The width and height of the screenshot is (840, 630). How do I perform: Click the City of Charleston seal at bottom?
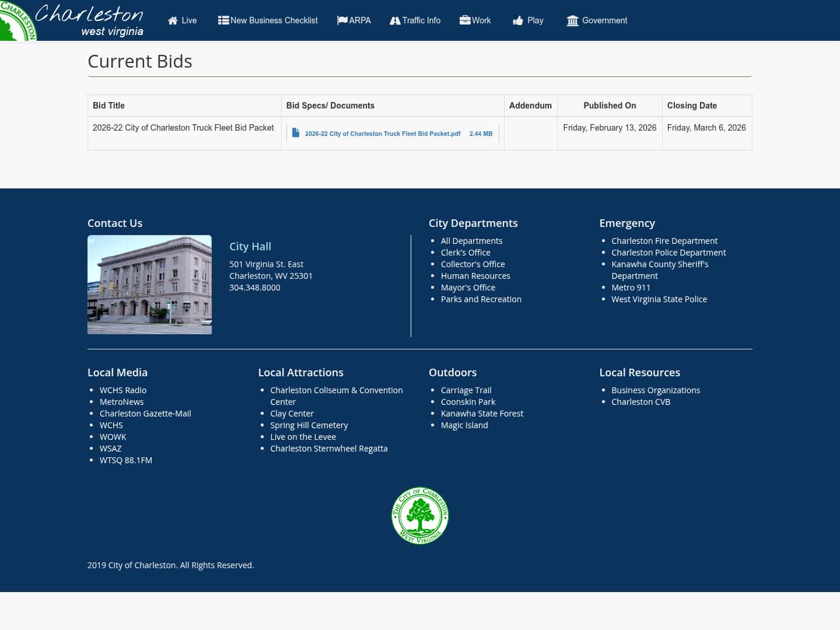(x=420, y=516)
